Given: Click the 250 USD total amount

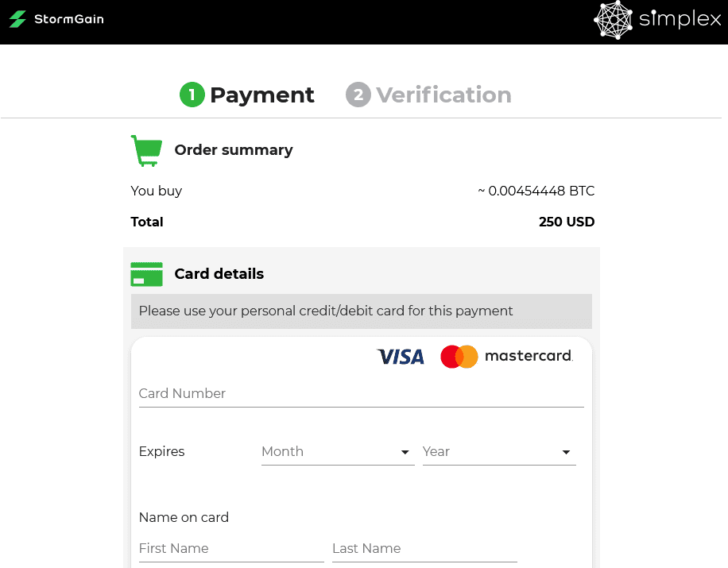Looking at the screenshot, I should pyautogui.click(x=567, y=222).
